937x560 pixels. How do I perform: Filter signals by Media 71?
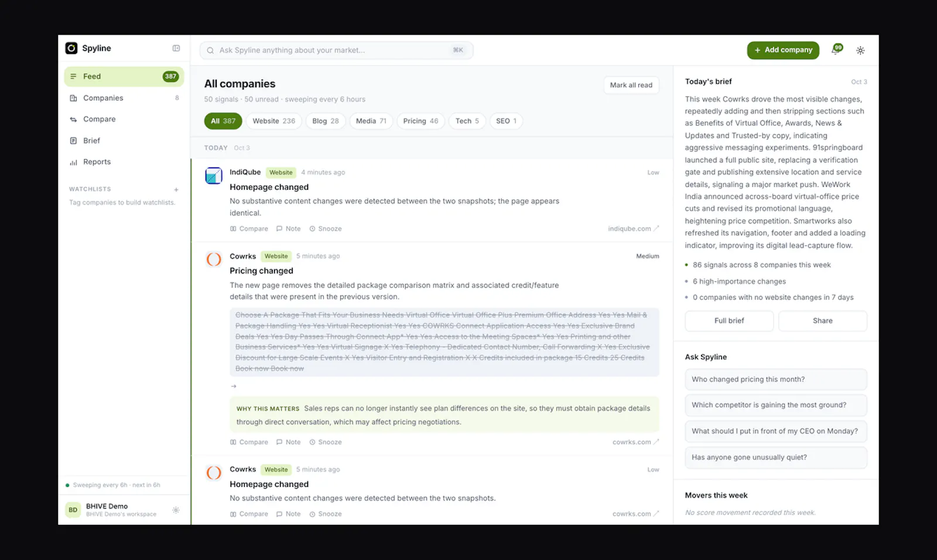(x=371, y=121)
